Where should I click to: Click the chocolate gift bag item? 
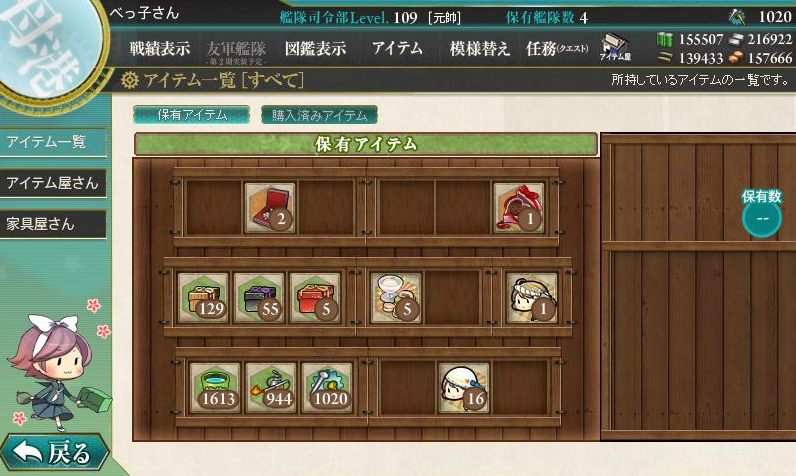[519, 208]
